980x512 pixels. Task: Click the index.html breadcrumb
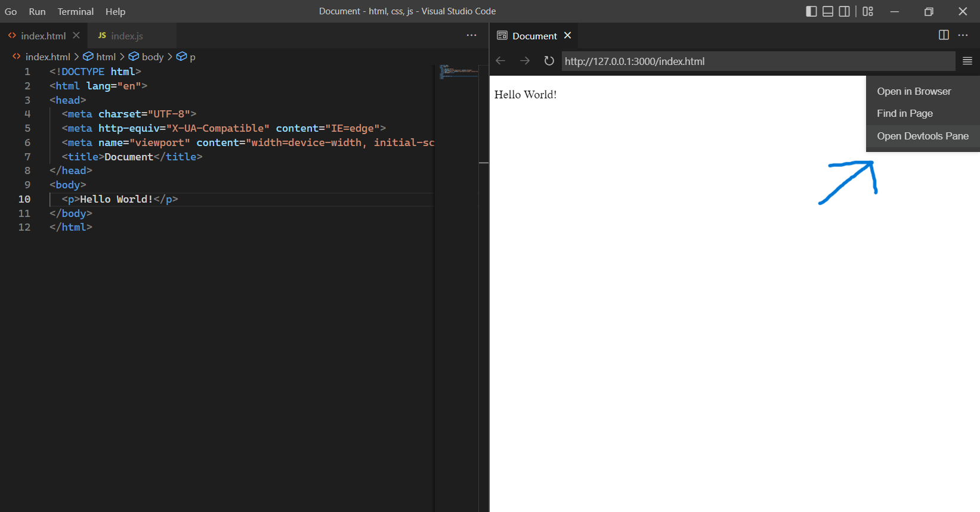click(42, 57)
